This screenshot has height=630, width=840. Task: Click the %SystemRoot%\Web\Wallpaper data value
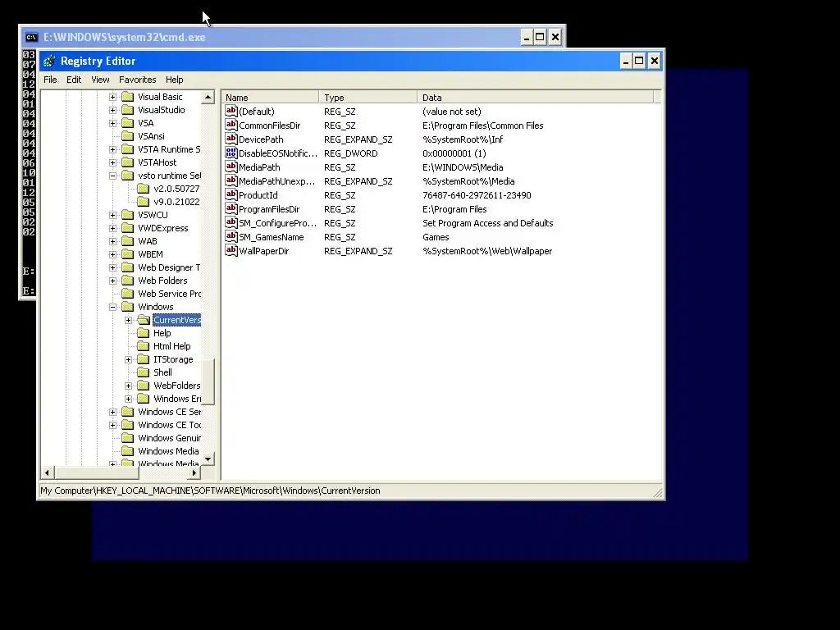487,251
